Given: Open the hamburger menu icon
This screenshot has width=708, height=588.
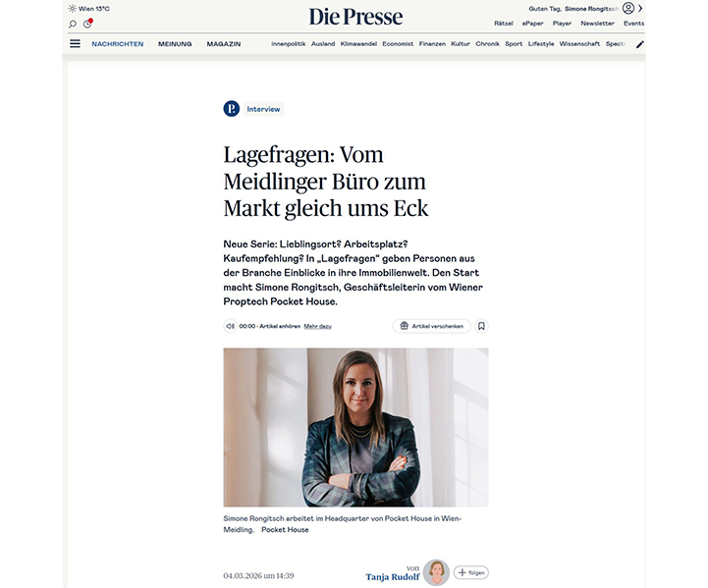Looking at the screenshot, I should pos(75,43).
